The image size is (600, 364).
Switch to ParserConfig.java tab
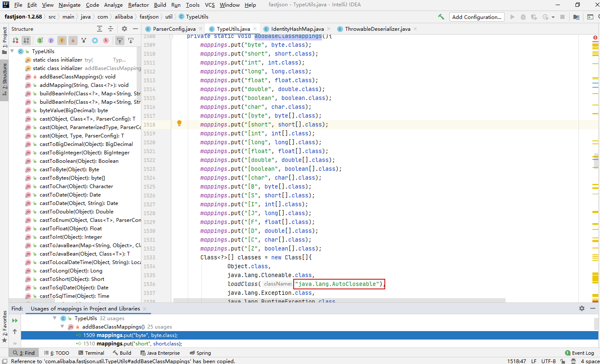[x=174, y=29]
